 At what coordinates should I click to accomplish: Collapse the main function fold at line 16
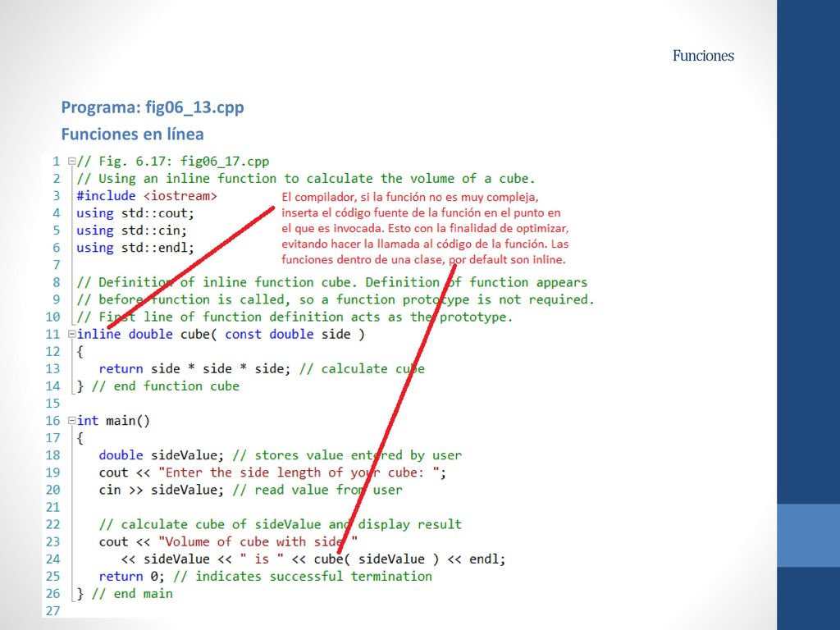71,421
